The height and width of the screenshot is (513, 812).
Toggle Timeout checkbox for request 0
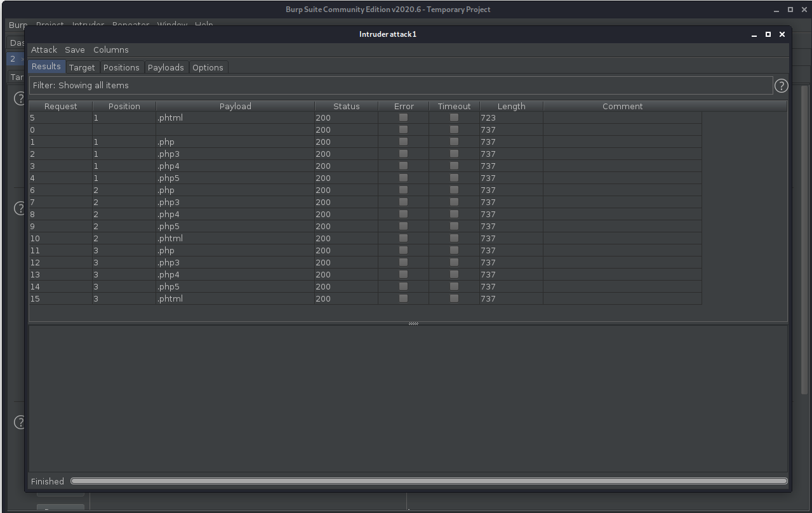[454, 130]
